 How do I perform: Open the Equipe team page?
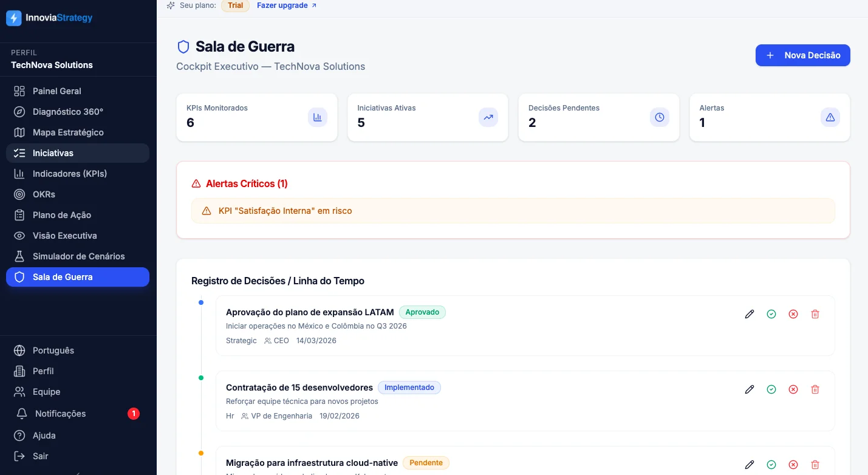click(78, 392)
